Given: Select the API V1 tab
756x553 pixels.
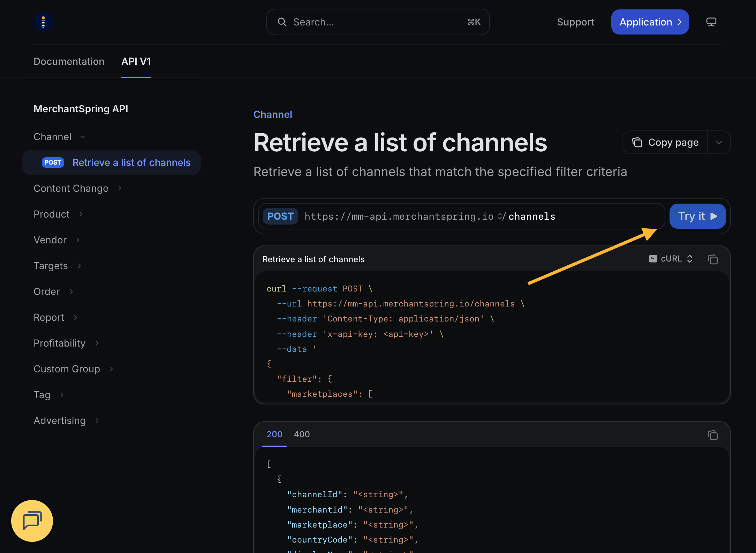Looking at the screenshot, I should [x=136, y=61].
